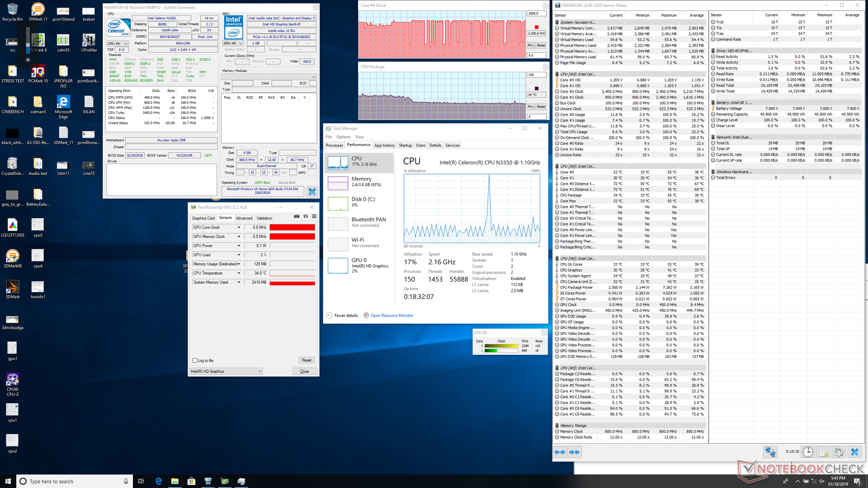
Task: Enable Log to file checkbox in GPU-Z
Action: tap(195, 361)
